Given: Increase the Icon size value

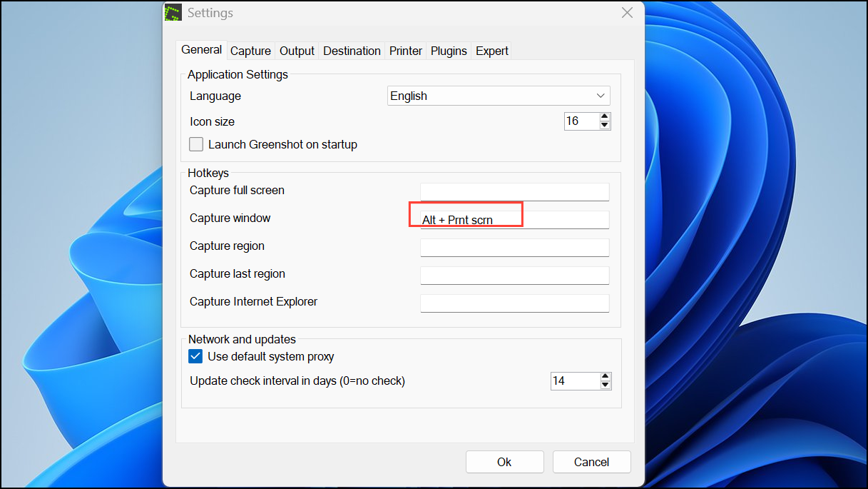Looking at the screenshot, I should tap(605, 116).
